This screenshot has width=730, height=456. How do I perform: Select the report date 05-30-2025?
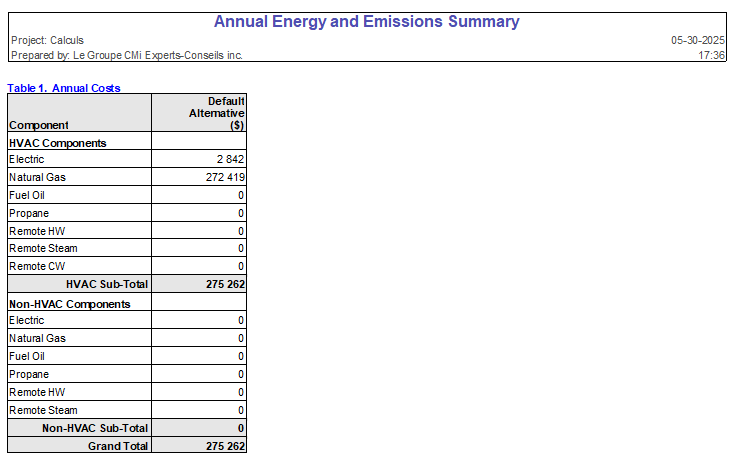(x=697, y=40)
